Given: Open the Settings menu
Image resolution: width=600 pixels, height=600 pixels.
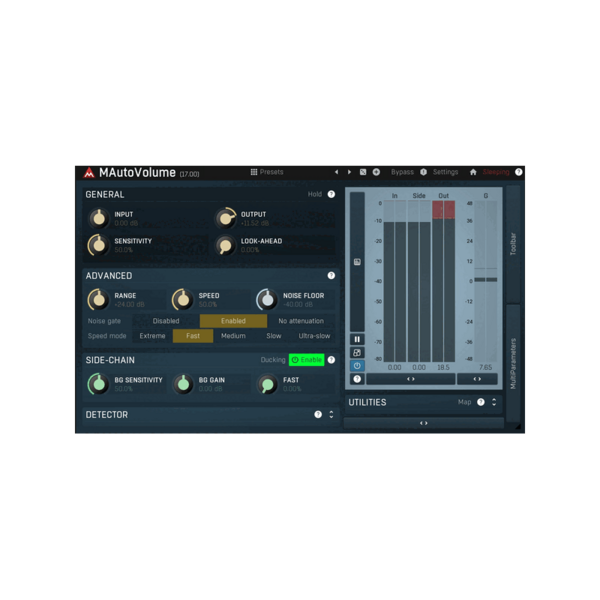Looking at the screenshot, I should point(445,172).
